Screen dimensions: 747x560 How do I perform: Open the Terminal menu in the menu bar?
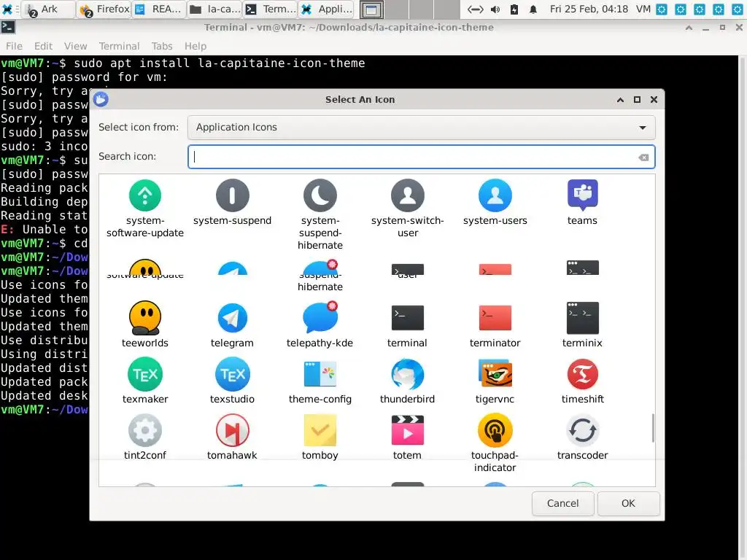coord(119,46)
